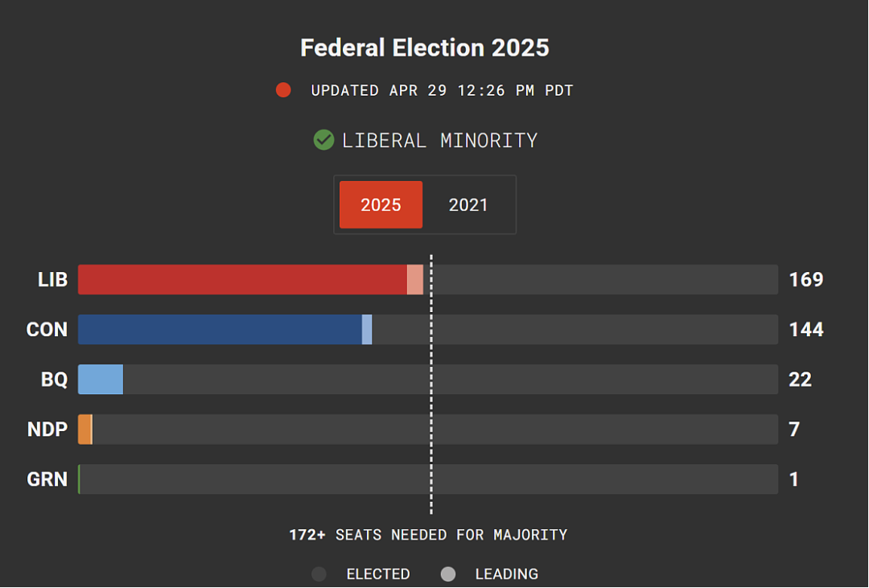
Task: Click the dark Elected legend circle
Action: click(x=319, y=574)
